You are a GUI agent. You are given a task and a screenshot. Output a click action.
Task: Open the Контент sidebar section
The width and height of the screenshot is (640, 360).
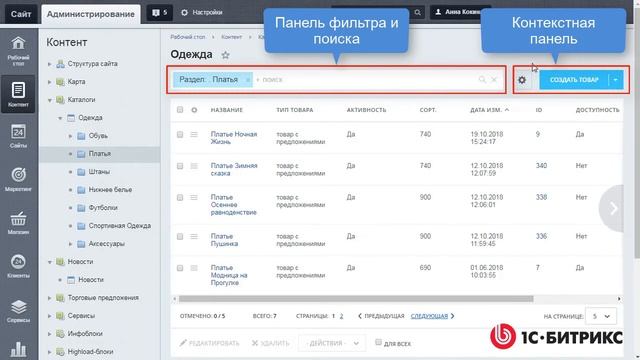pos(18,93)
